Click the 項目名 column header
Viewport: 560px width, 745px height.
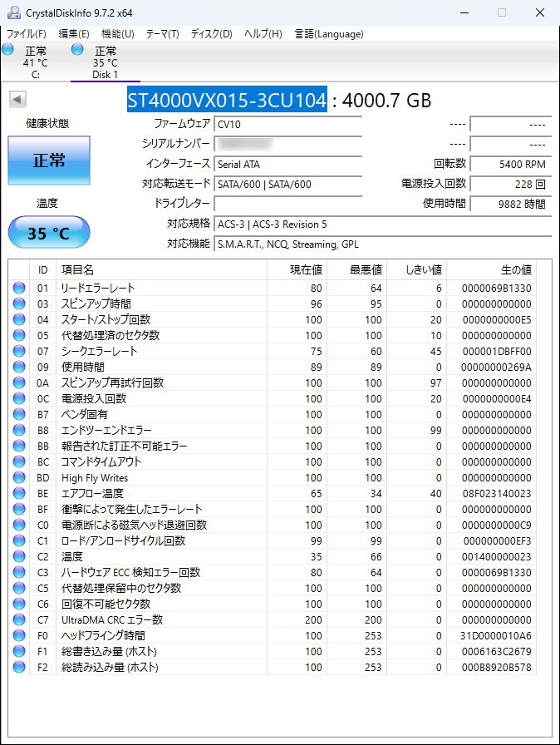tap(161, 270)
